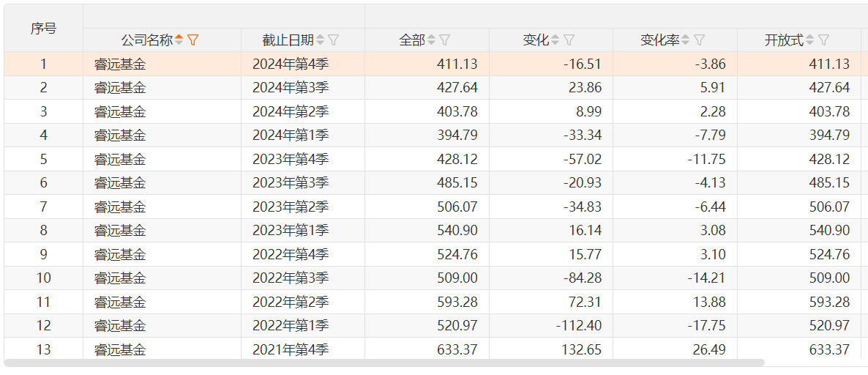Screen dimensions: 868x375
Task: Sort rows by 变化率 arrows
Action: pyautogui.click(x=686, y=40)
